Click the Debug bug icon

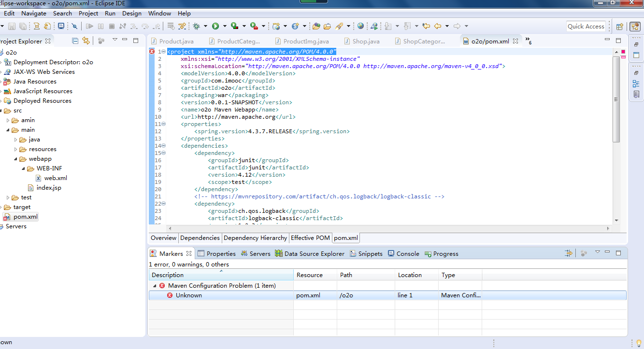[196, 26]
